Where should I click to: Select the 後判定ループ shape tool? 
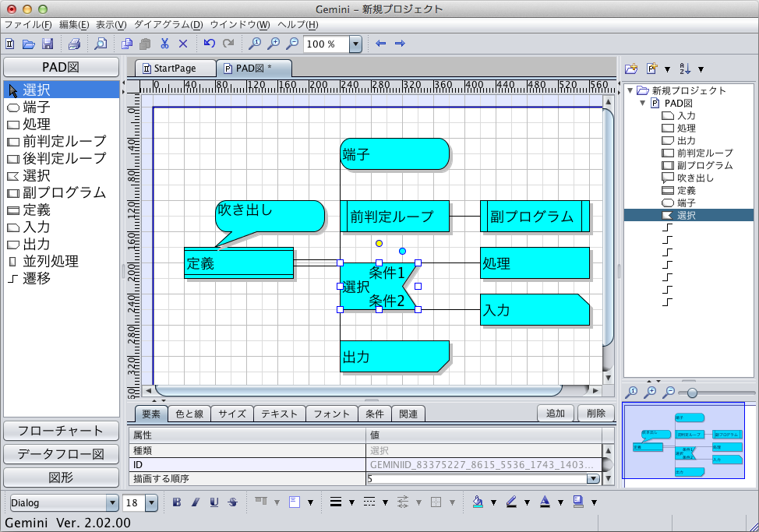pos(62,158)
